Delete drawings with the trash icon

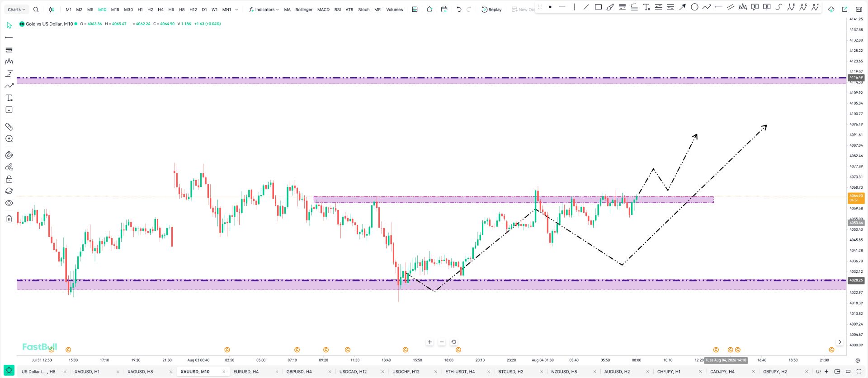coord(9,219)
